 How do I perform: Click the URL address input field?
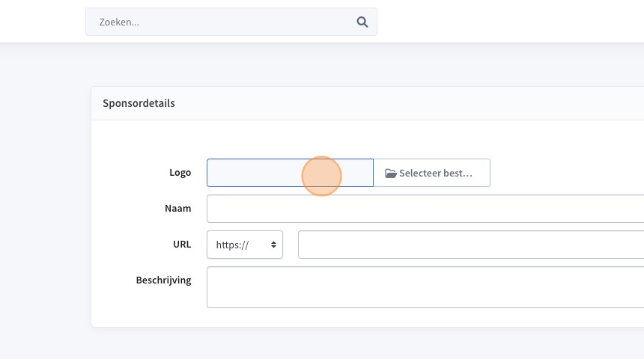(471, 245)
